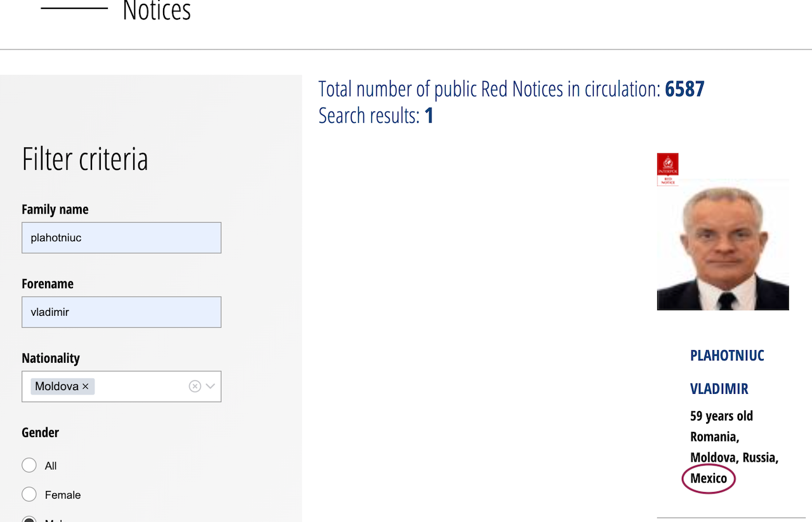Clear all selected nationalities with circled X

[x=195, y=386]
